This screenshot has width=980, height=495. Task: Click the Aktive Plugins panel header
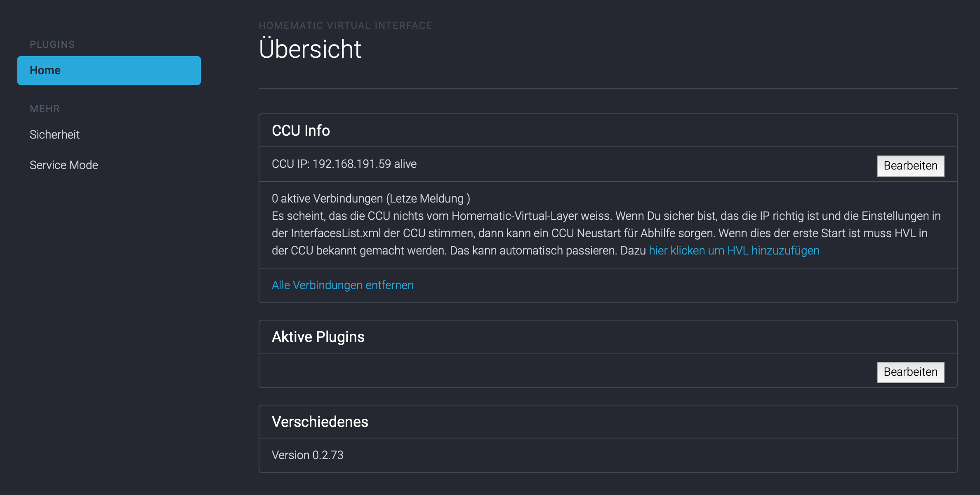click(x=318, y=336)
